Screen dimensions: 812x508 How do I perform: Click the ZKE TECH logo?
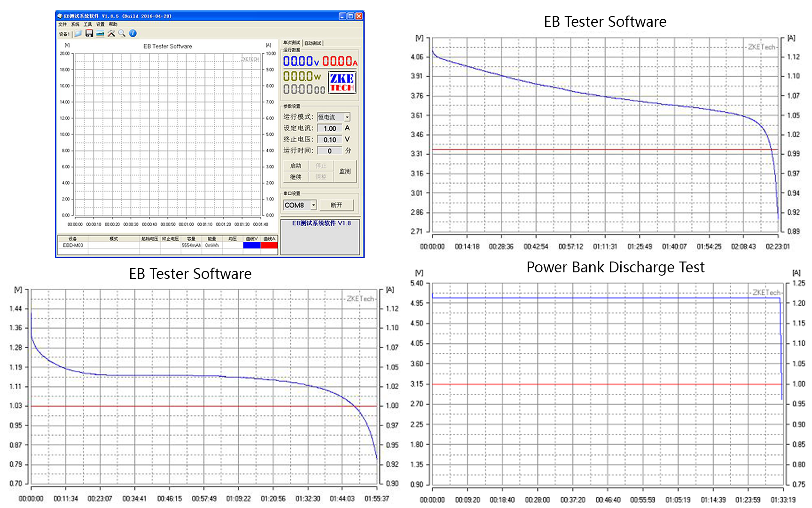(342, 82)
